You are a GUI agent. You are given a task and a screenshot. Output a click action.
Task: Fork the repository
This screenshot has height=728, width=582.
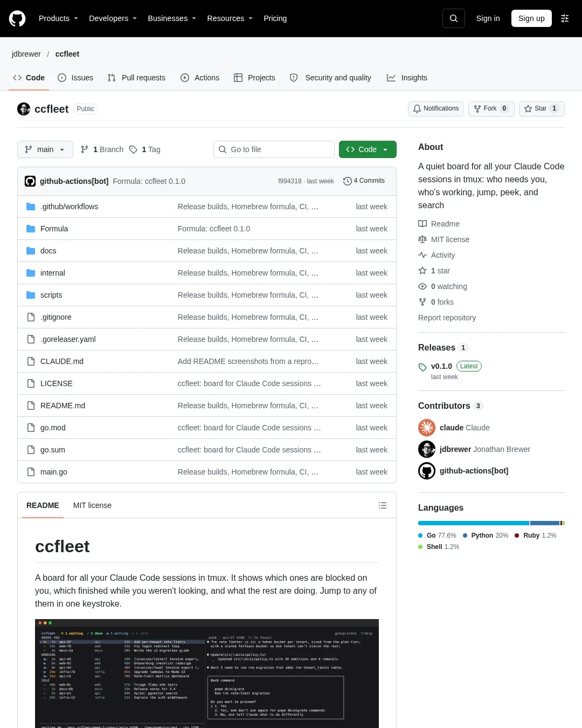click(x=491, y=108)
